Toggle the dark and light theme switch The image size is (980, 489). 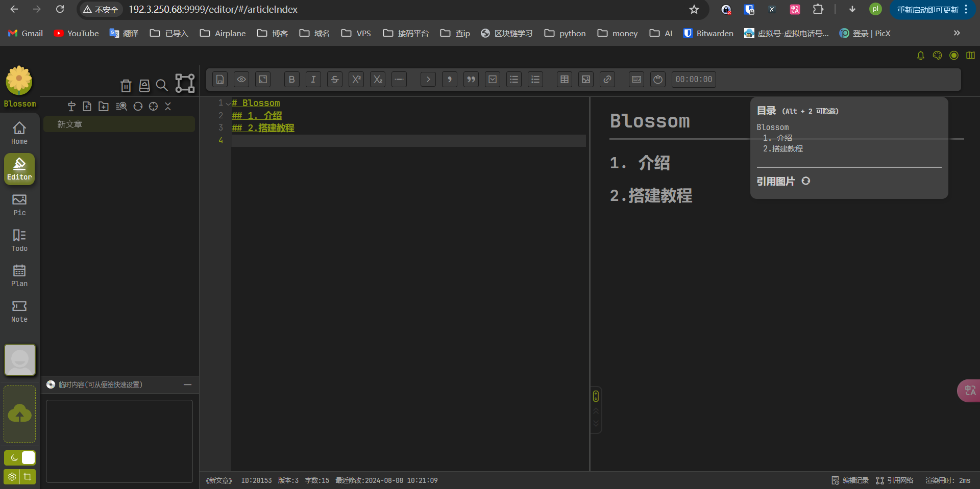pyautogui.click(x=20, y=457)
